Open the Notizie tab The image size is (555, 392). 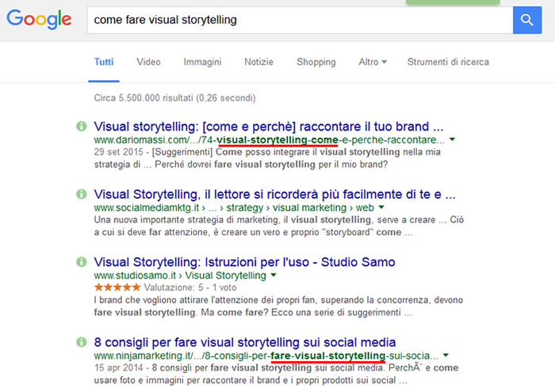[258, 62]
